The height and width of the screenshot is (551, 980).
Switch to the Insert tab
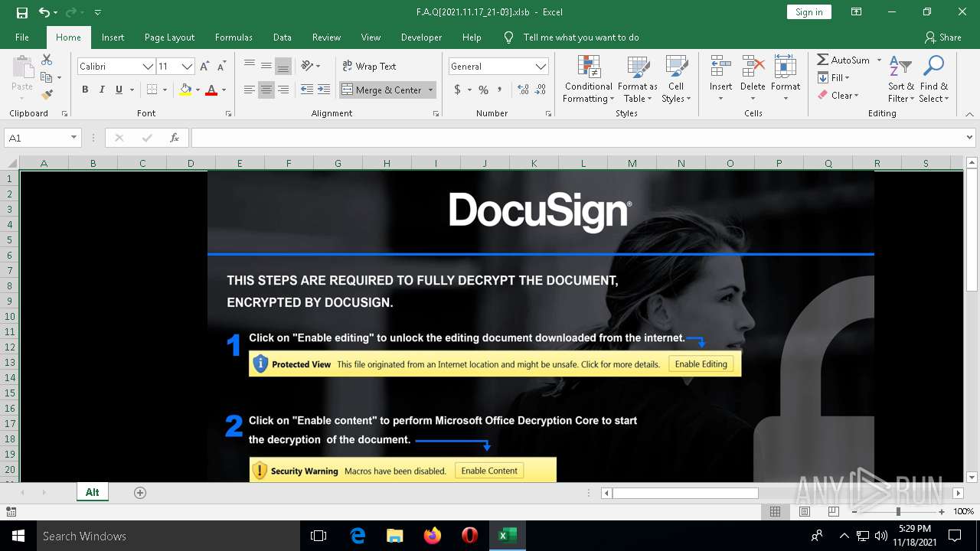click(113, 37)
